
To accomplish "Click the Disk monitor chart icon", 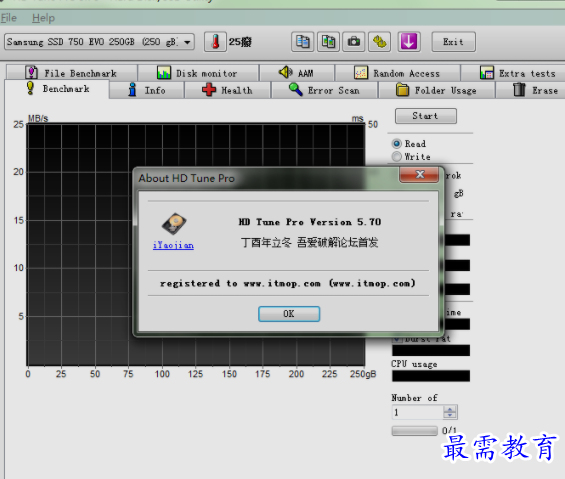I will pos(164,72).
